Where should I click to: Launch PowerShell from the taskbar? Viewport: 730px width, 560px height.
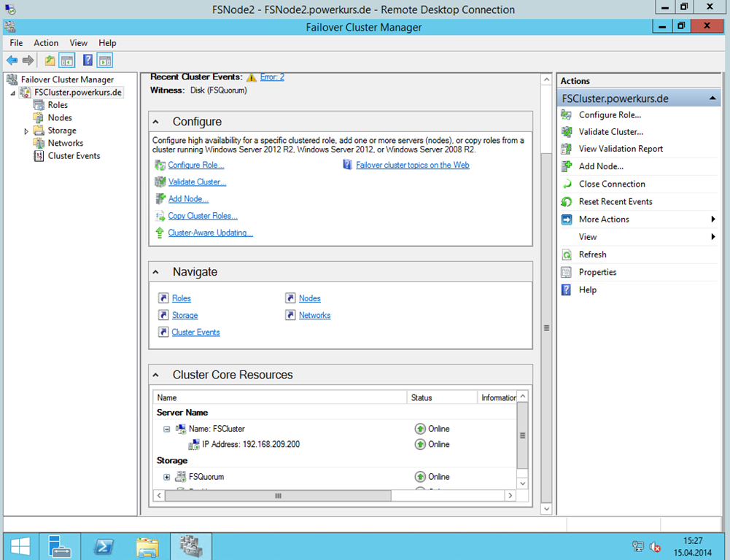tap(104, 546)
